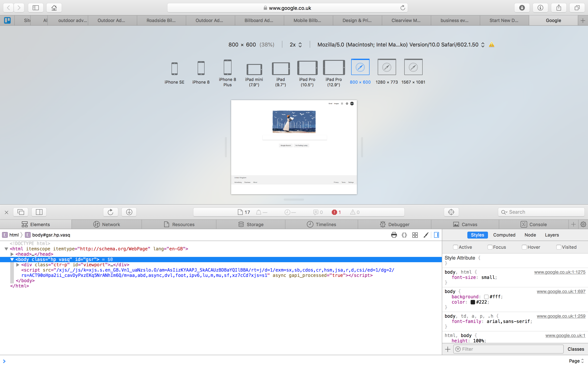This screenshot has height=367, width=588.
Task: Click the element selection crosshair icon
Action: (451, 212)
